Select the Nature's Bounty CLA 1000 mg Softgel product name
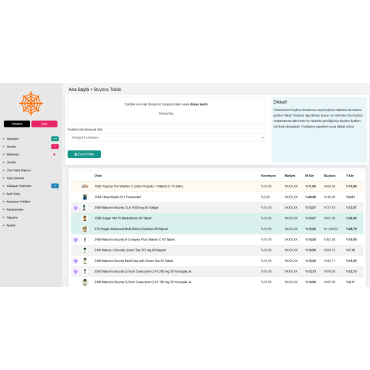This screenshot has height=370, width=370. coord(126,208)
